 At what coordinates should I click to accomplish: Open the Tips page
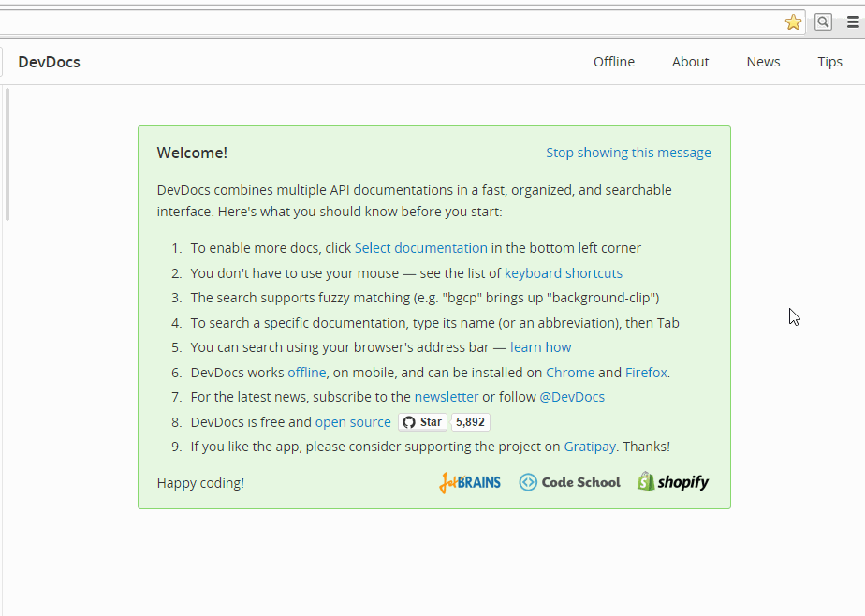pos(829,62)
